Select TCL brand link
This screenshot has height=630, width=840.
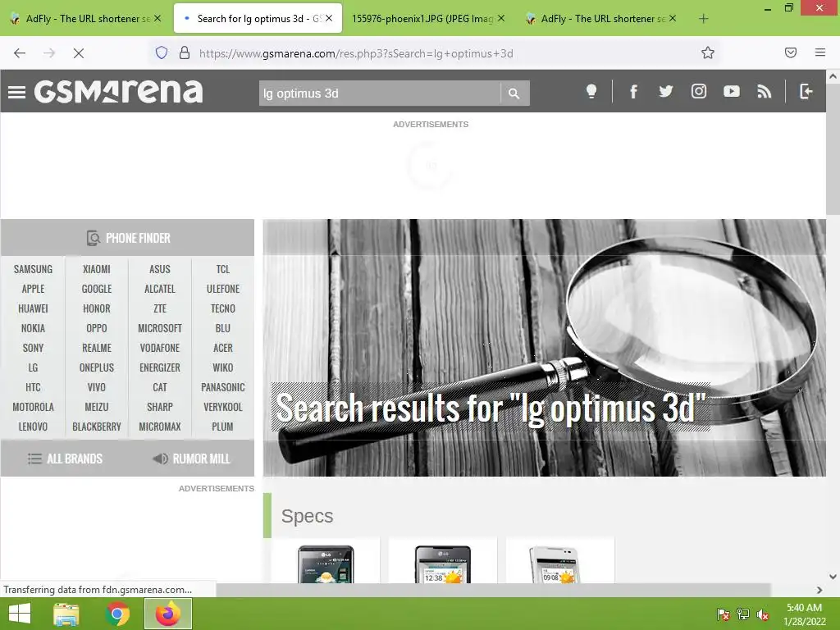coord(223,269)
